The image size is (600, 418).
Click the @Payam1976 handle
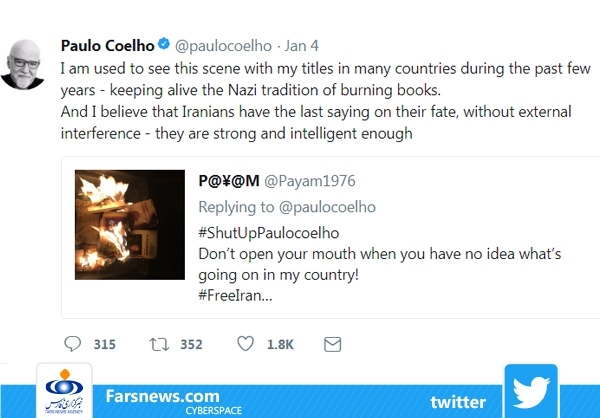pyautogui.click(x=310, y=181)
